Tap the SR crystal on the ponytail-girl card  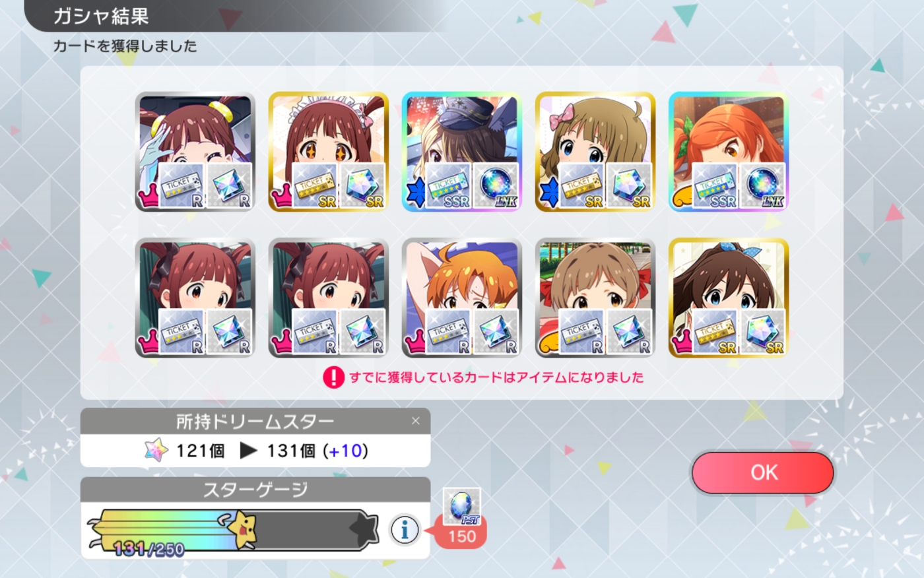(x=763, y=332)
